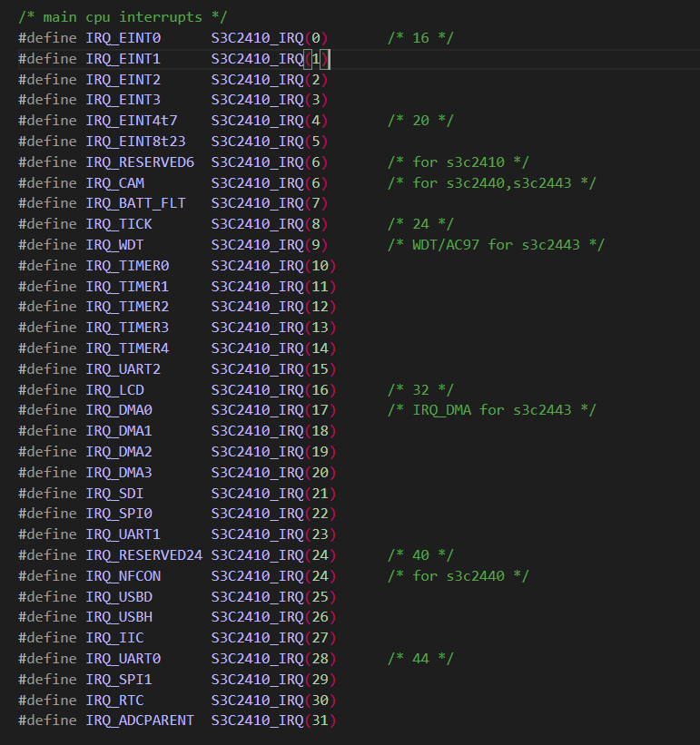Place cursor on IRQ_EINT2
The height and width of the screenshot is (745, 700).
[123, 79]
